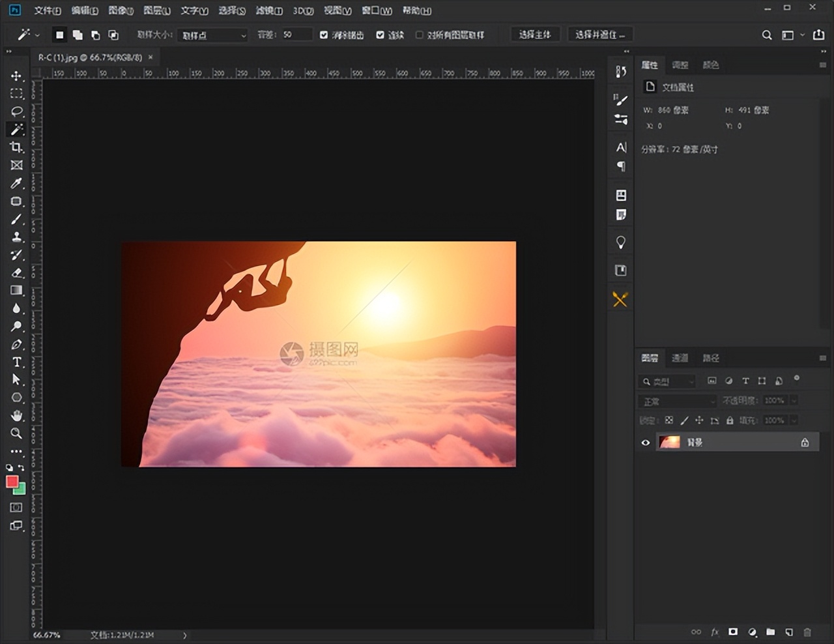This screenshot has height=644, width=834.
Task: Select the Eyedropper tool
Action: [x=16, y=183]
